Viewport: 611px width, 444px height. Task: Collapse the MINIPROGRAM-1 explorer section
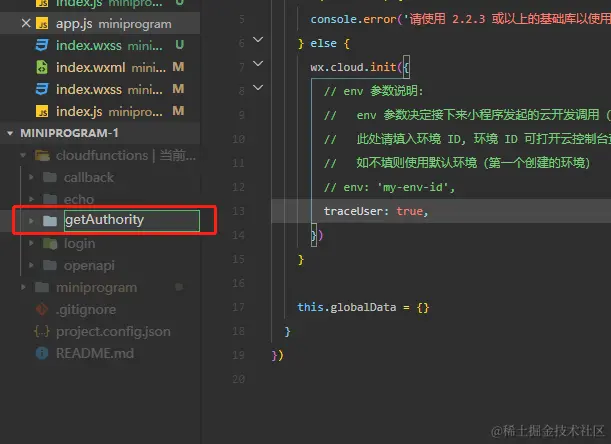10,133
